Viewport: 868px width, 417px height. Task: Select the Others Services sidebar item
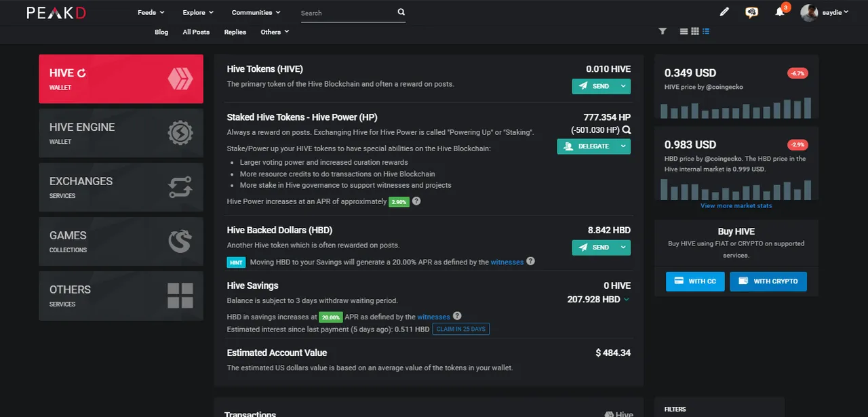click(x=121, y=296)
